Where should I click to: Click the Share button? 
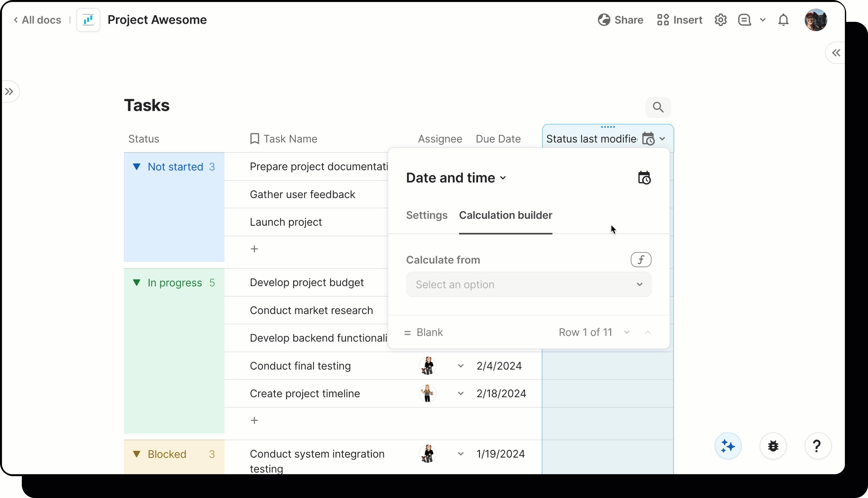pyautogui.click(x=620, y=20)
